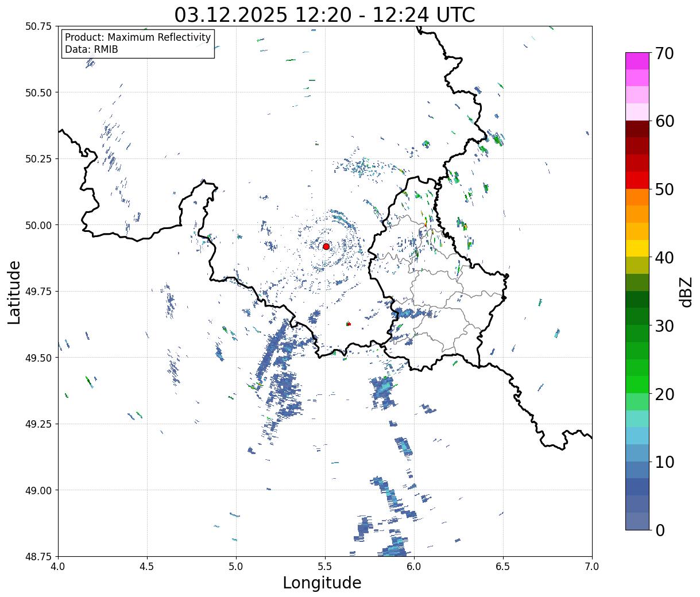Screen dimensions: 700x597
Task: Click the 48.75 latitude tick label
Action: (x=38, y=556)
